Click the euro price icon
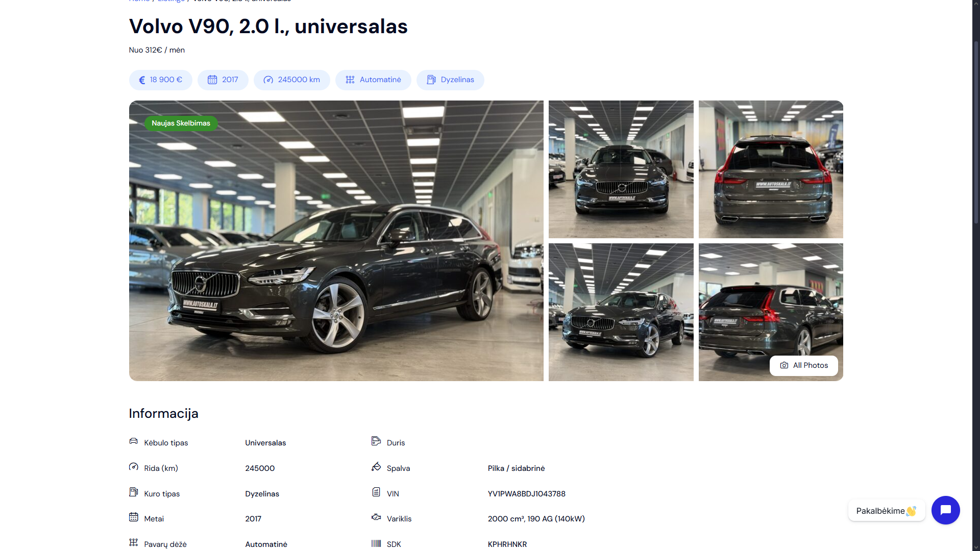The image size is (980, 551). 142,80
